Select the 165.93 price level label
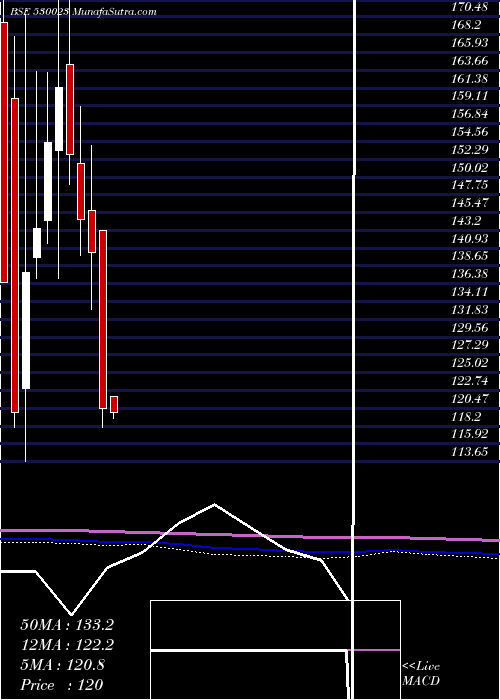The image size is (500, 700). 470,43
